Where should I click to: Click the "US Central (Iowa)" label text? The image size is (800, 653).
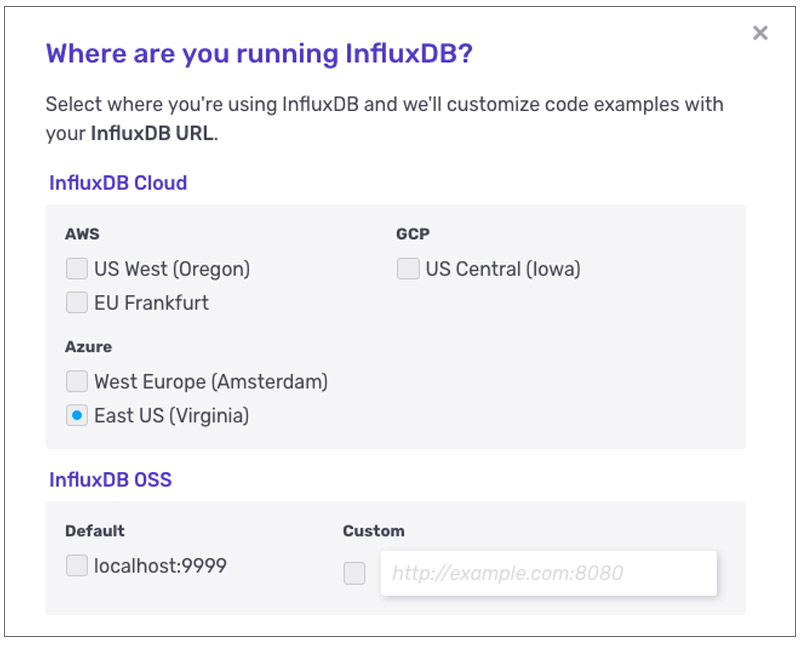(x=502, y=269)
